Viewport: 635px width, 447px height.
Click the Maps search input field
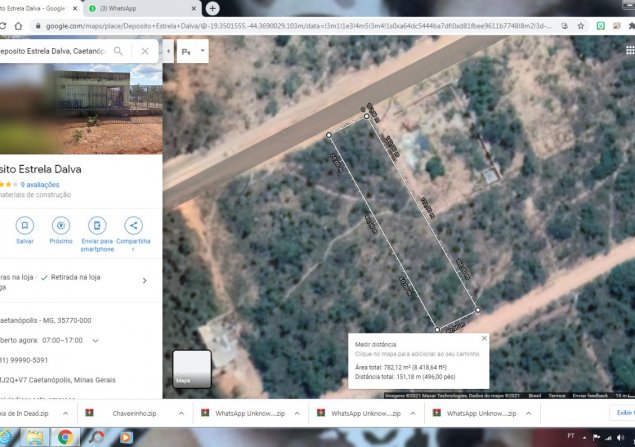click(55, 50)
